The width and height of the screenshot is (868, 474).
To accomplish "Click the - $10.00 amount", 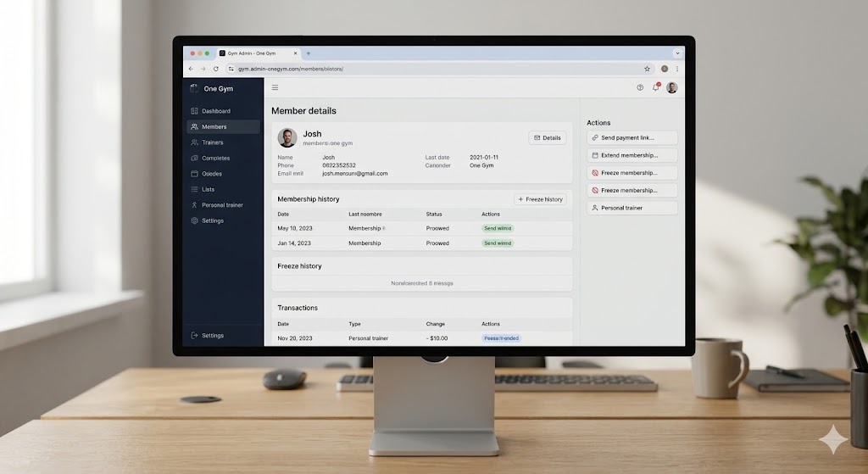I will (437, 338).
